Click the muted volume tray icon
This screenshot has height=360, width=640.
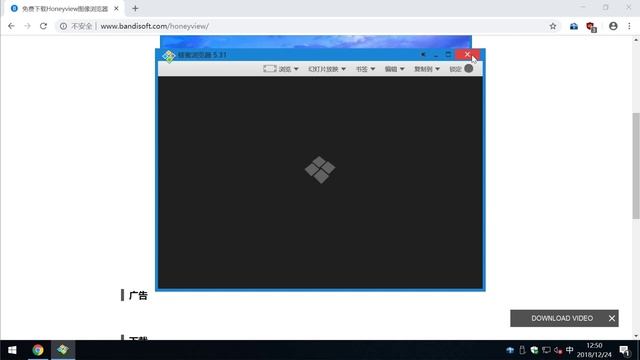(x=558, y=350)
